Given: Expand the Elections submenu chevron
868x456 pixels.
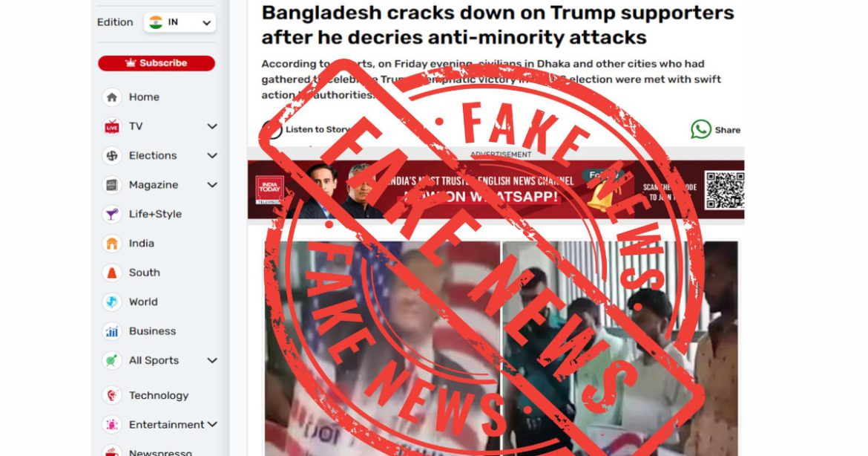Looking at the screenshot, I should (x=212, y=156).
